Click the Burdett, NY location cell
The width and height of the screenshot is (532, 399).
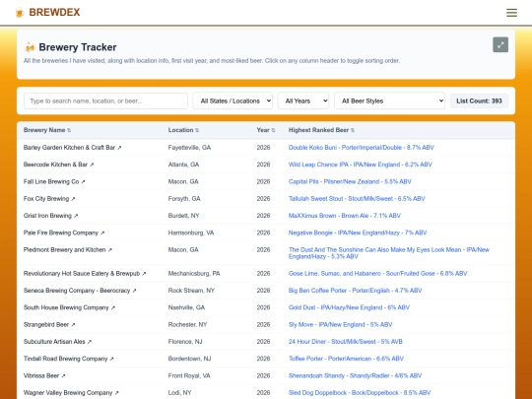[x=183, y=216]
